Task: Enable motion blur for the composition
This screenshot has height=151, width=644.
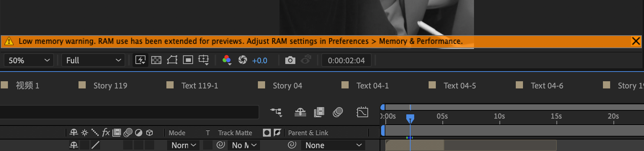Action: (x=337, y=112)
